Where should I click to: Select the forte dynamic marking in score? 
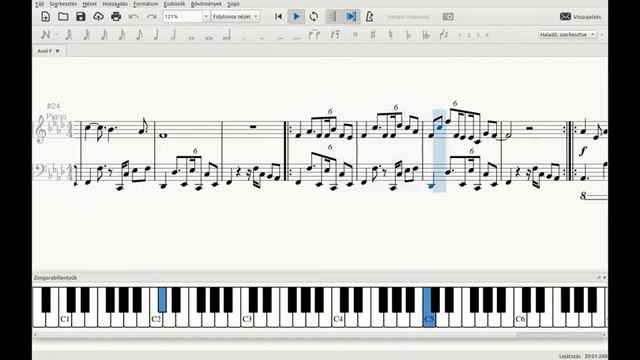(x=583, y=151)
